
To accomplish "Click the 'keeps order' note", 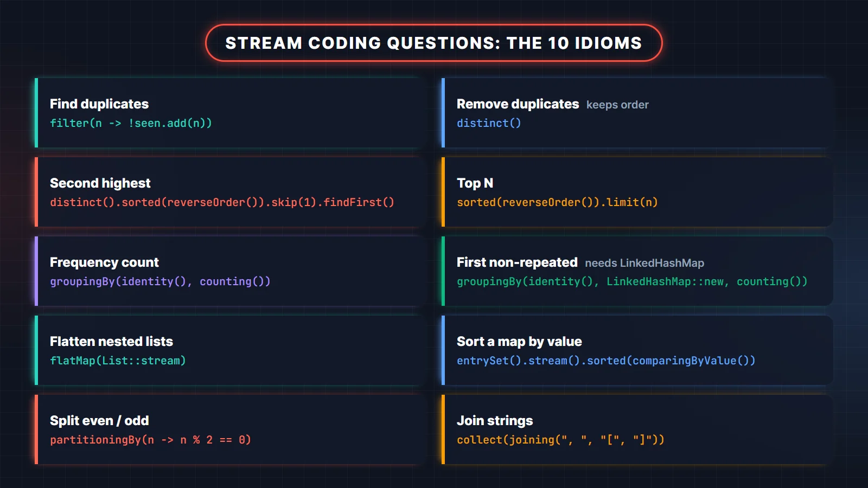I will tap(617, 105).
